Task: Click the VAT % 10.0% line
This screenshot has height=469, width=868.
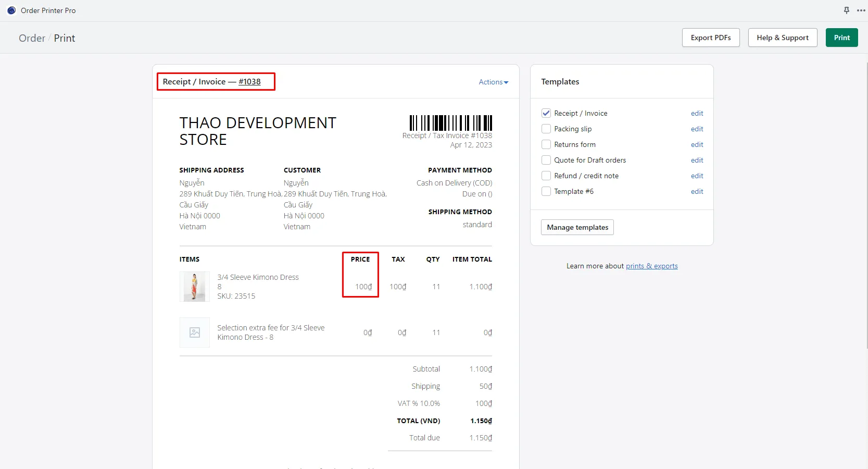Action: pyautogui.click(x=419, y=403)
